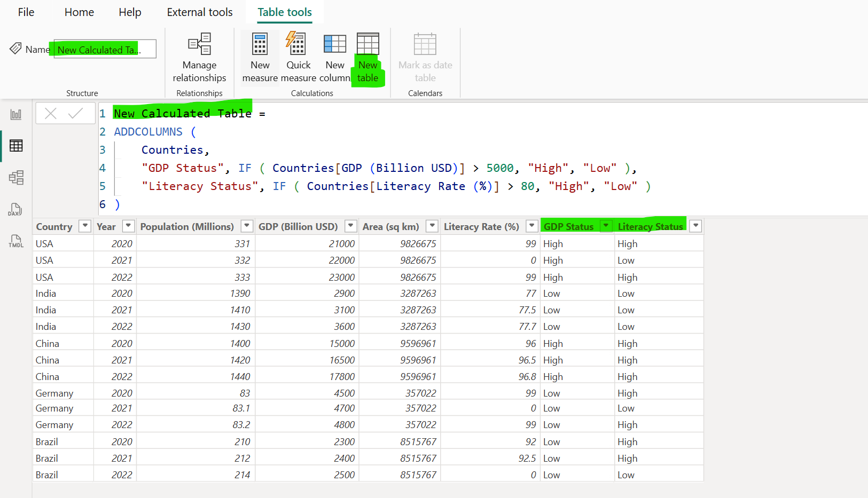
Task: Open the Population (Millions) filter dropdown
Action: (x=246, y=226)
